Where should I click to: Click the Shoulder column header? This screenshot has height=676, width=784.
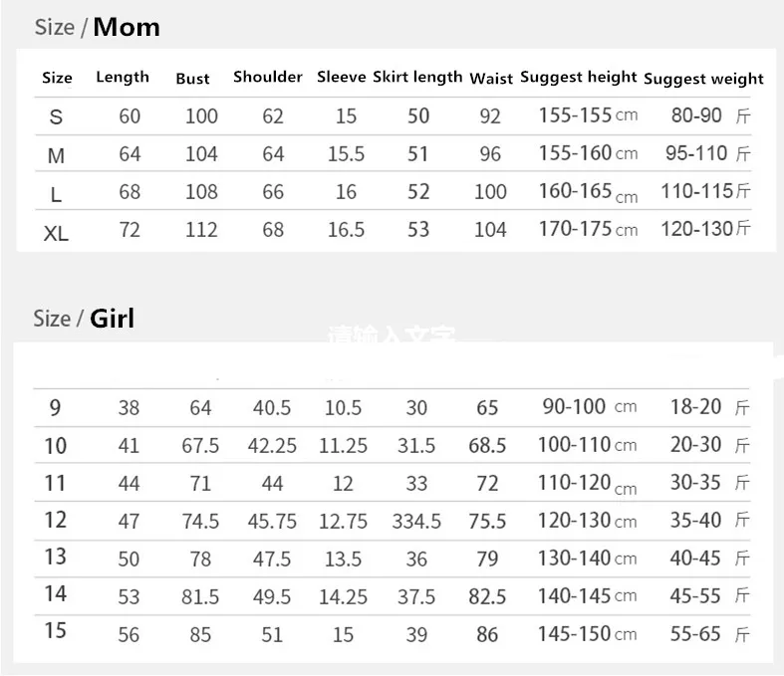[x=268, y=77]
